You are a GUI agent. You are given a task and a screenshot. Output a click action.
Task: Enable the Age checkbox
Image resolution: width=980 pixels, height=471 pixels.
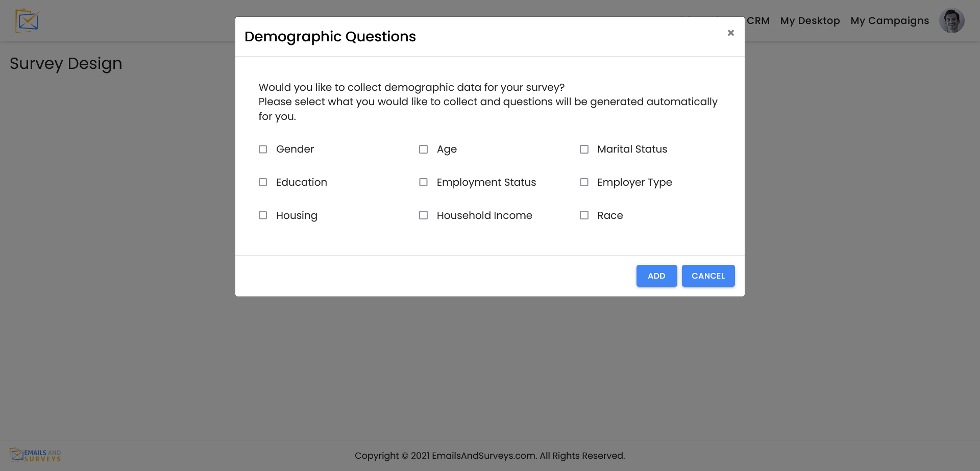point(423,150)
